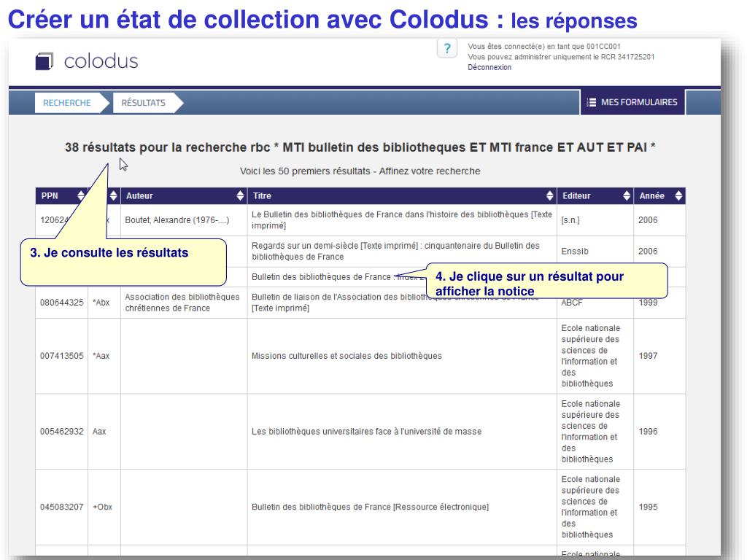Select author Association des bibliothèques chrétiennes de France
Image resolution: width=747 pixels, height=560 pixels.
click(x=182, y=303)
